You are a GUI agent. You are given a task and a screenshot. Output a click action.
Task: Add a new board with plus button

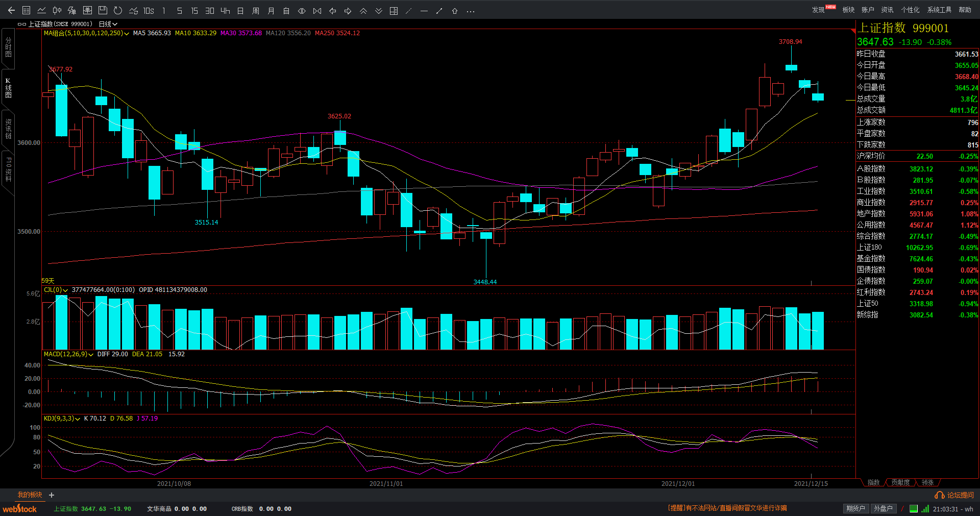52,495
